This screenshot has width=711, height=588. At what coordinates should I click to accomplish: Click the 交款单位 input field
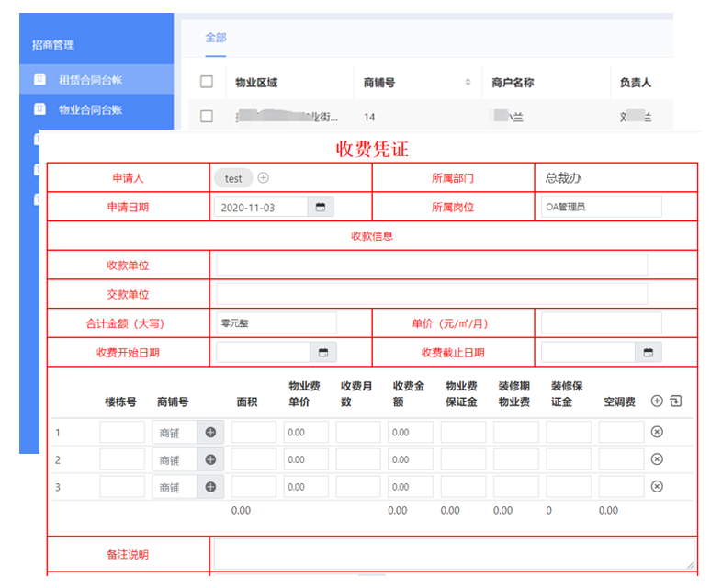coord(432,294)
